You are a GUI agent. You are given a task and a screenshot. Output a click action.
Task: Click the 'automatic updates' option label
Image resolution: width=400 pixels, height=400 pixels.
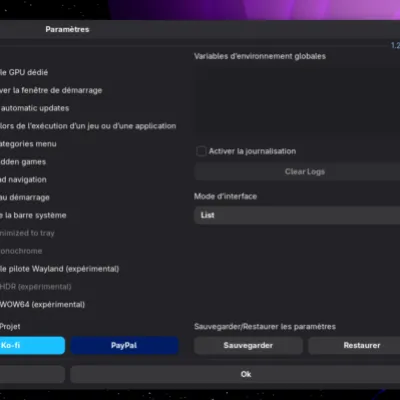point(35,108)
